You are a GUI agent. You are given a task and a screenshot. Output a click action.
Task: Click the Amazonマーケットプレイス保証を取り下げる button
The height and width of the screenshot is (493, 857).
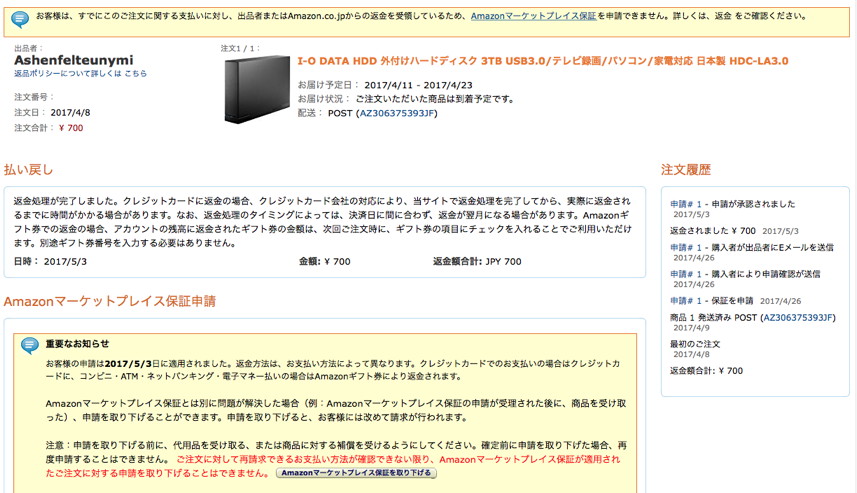click(x=356, y=473)
